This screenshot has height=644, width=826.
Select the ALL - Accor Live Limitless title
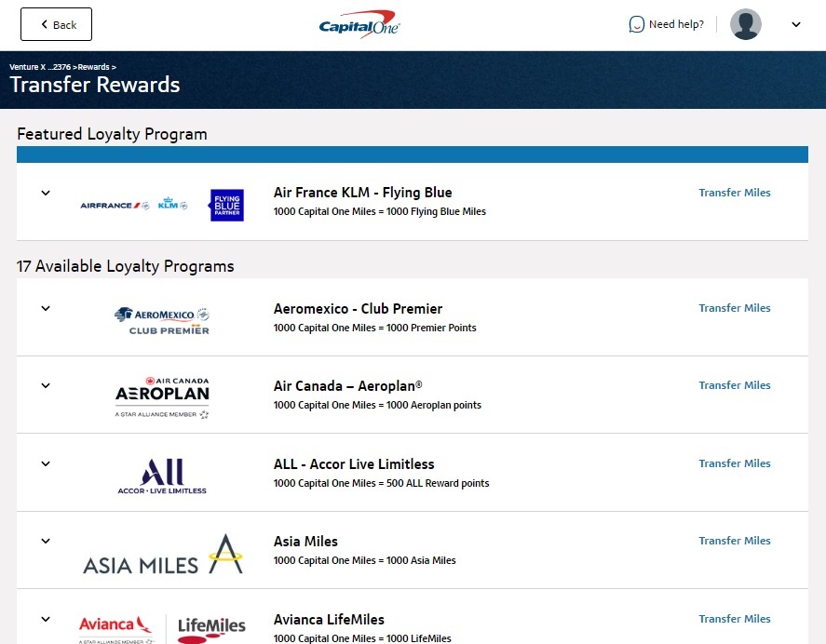(354, 463)
